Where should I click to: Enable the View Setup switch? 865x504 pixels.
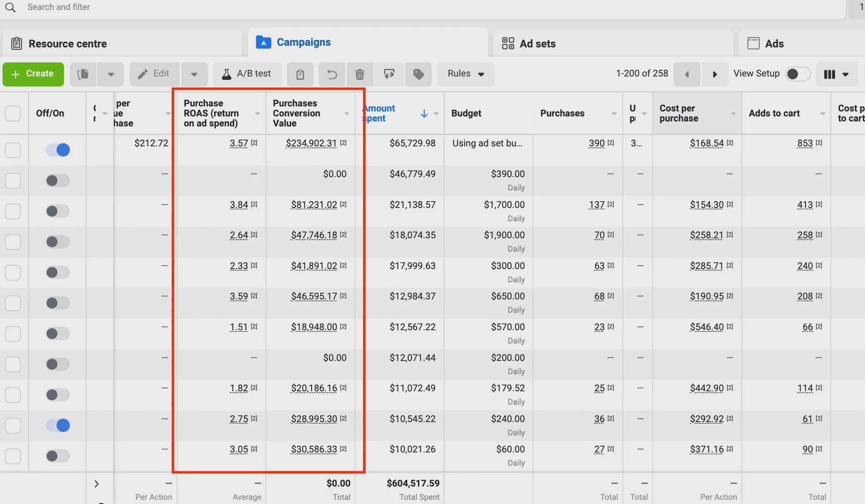pyautogui.click(x=797, y=74)
